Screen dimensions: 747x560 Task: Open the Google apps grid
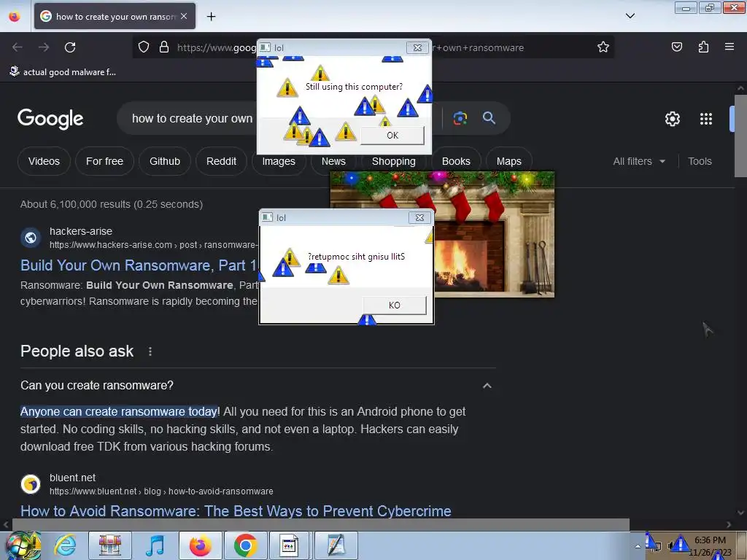706,119
